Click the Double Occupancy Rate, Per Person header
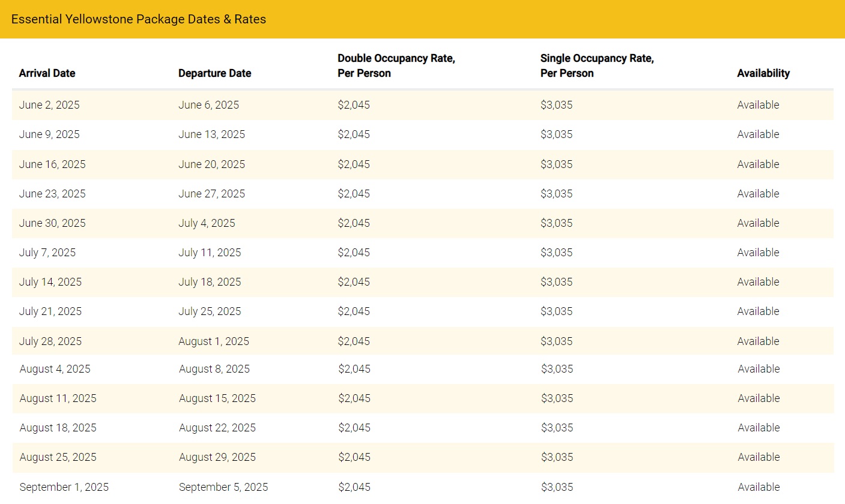 (396, 65)
